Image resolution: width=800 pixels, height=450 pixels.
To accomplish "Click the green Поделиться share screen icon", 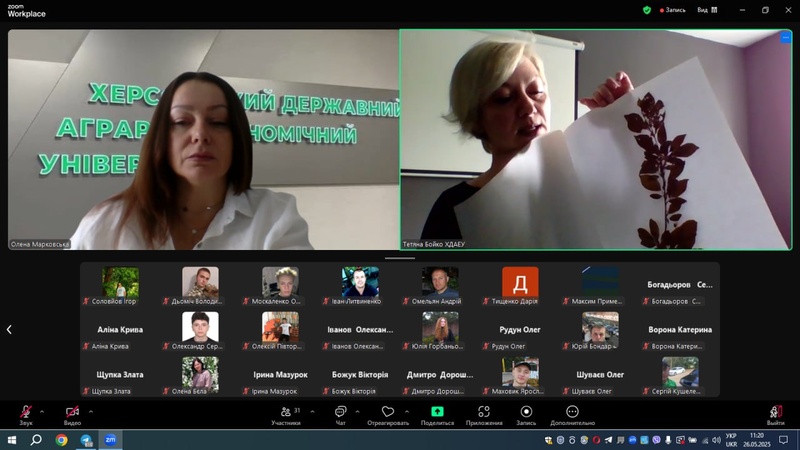I will 437,411.
